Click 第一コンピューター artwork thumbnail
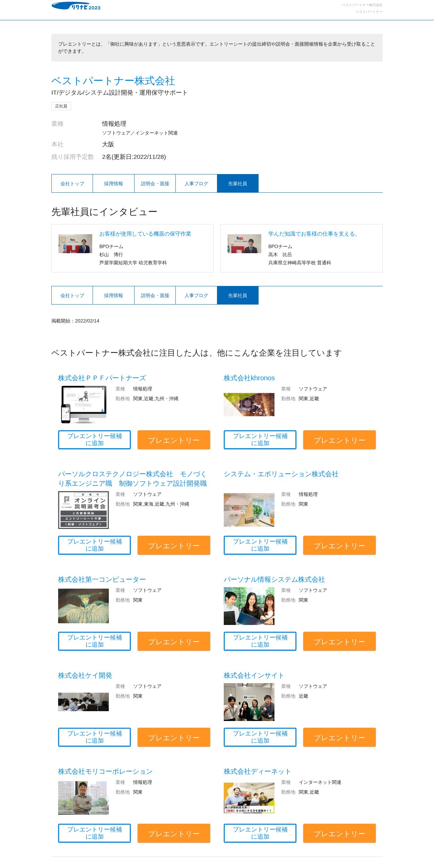Image resolution: width=434 pixels, height=868 pixels. coord(83,606)
